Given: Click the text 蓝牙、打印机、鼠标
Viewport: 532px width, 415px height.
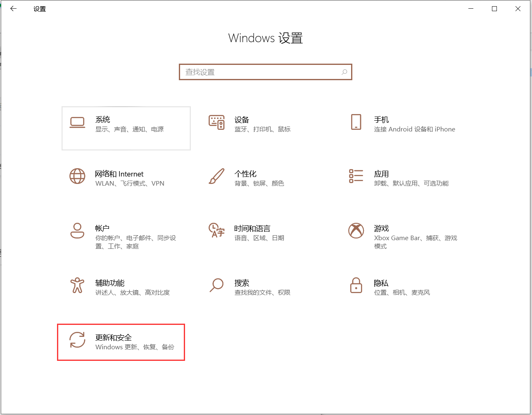Looking at the screenshot, I should (263, 129).
